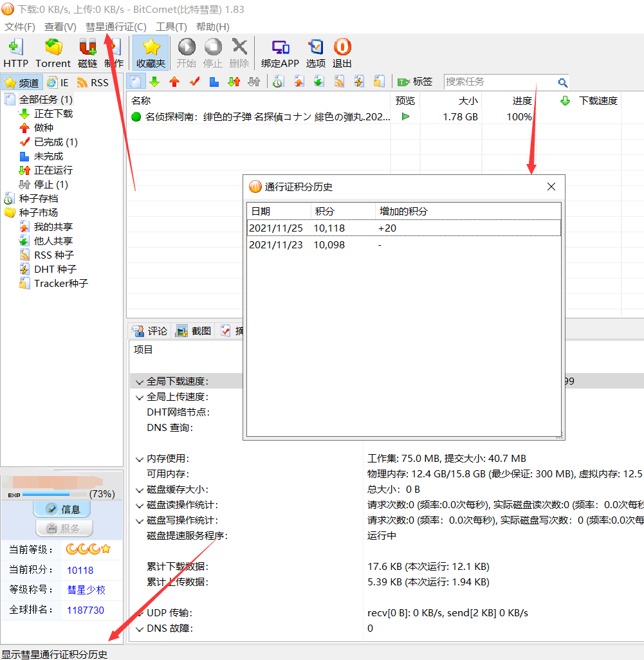The height and width of the screenshot is (660, 644).
Task: Filter stopped tasks gray arrows icon in filter bar
Action: 254,82
